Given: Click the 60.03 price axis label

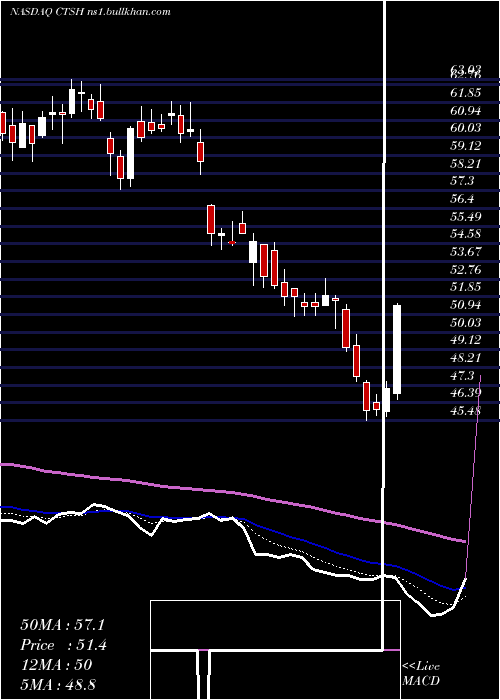Looking at the screenshot, I should click(466, 128).
